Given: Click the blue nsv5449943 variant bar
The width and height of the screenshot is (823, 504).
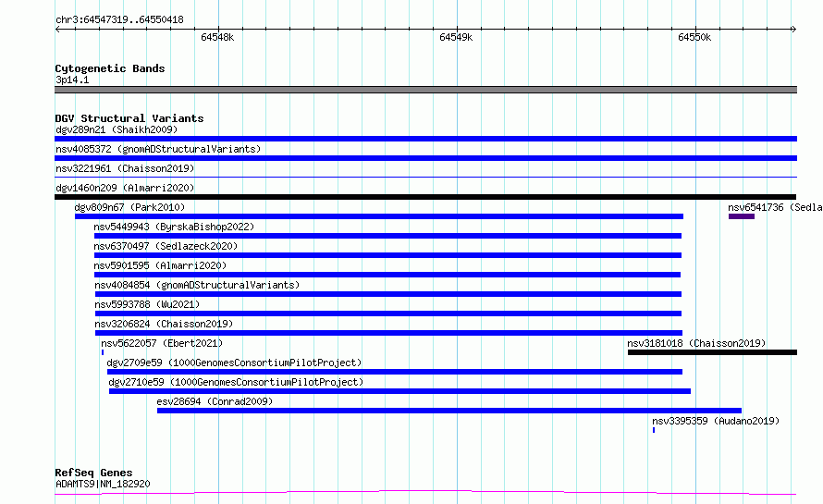Looking at the screenshot, I should pos(387,236).
